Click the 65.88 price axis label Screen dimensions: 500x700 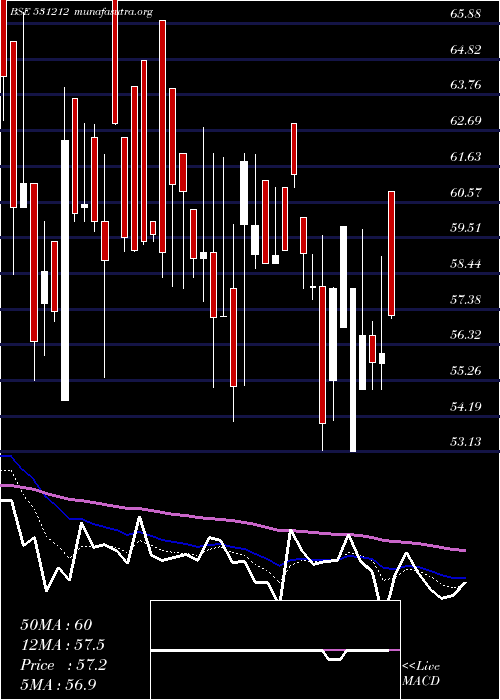click(x=465, y=14)
